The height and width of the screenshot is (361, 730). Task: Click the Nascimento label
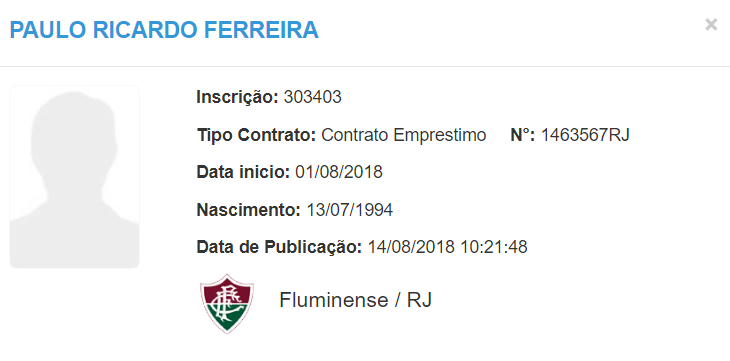pos(249,210)
